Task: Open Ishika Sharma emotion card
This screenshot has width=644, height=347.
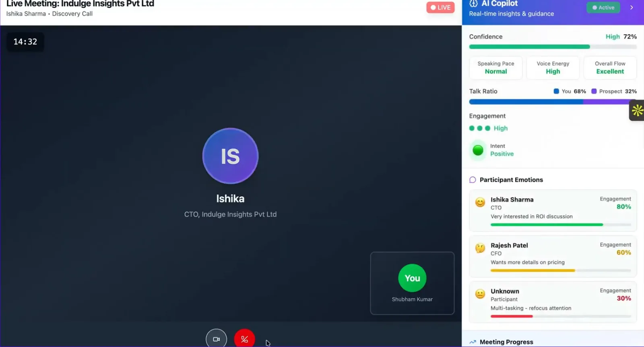Action: point(553,211)
